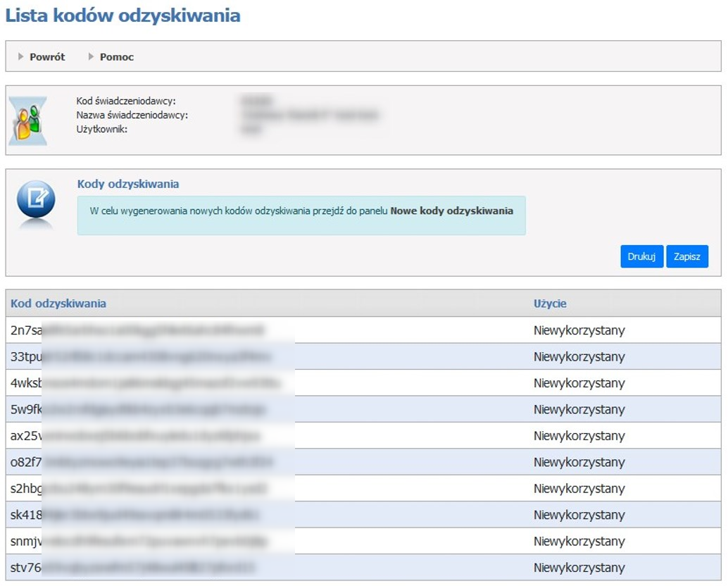Click the arrow icon beside Powrót
The image size is (728, 586).
click(x=21, y=57)
